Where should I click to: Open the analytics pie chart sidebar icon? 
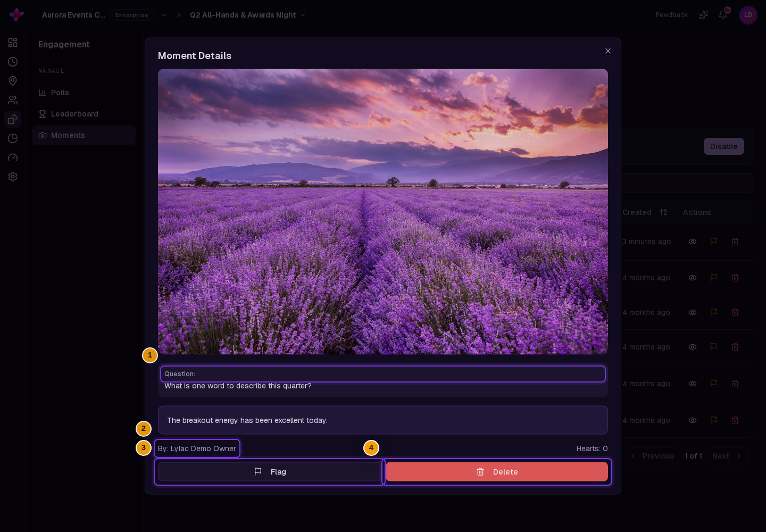13,138
